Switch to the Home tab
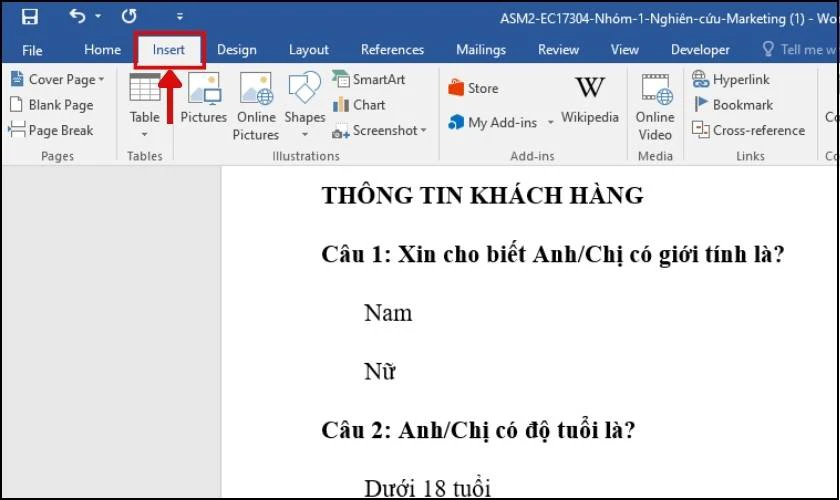The image size is (840, 500). click(102, 50)
